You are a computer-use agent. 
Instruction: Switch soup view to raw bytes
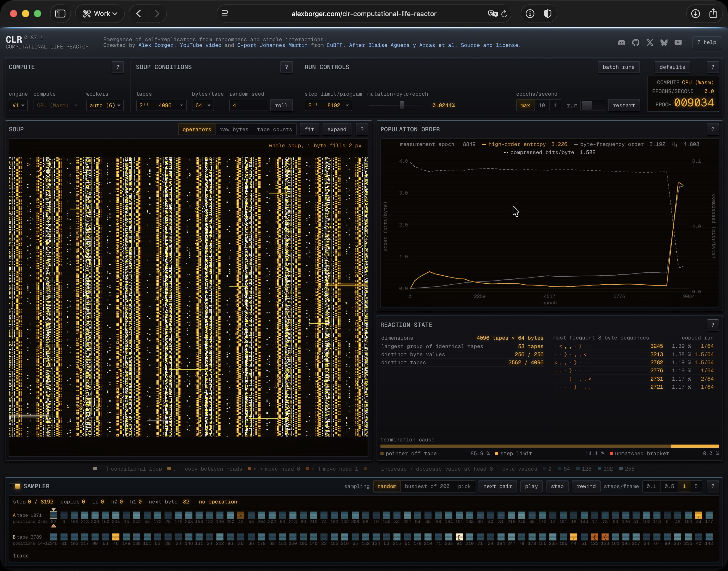point(234,129)
